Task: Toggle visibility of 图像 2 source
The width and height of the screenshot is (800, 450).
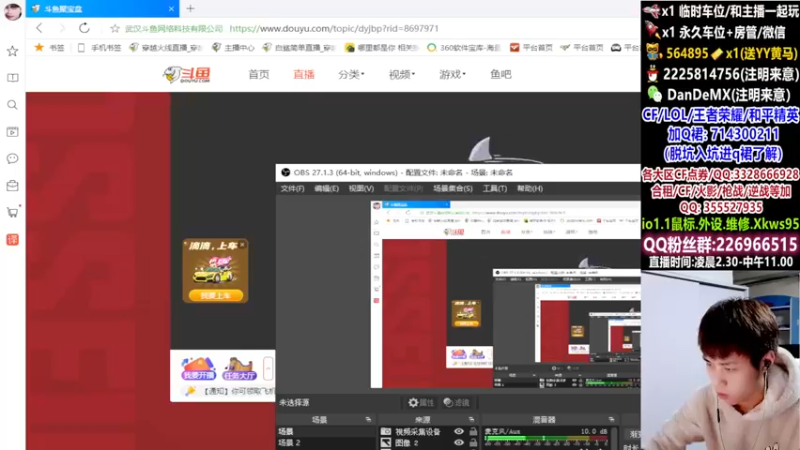Action: pyautogui.click(x=459, y=443)
